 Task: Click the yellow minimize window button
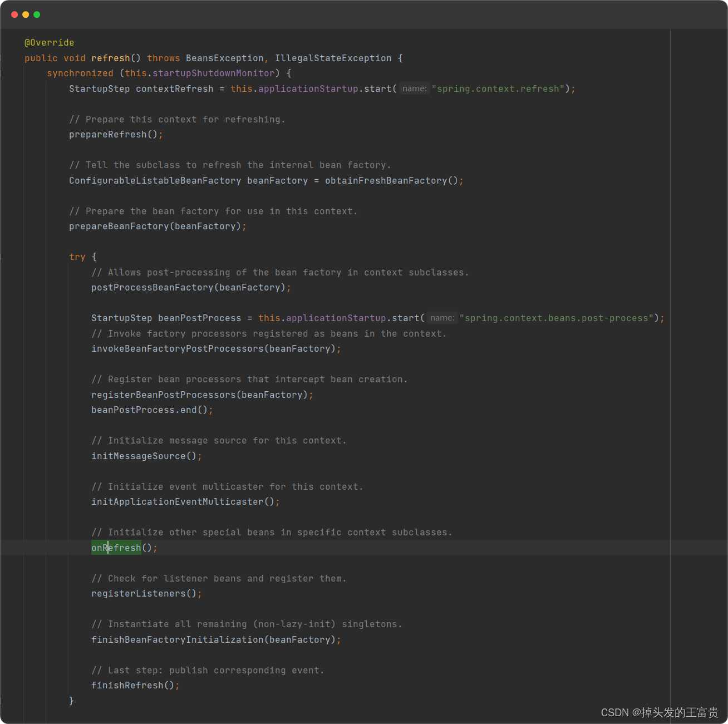(26, 14)
